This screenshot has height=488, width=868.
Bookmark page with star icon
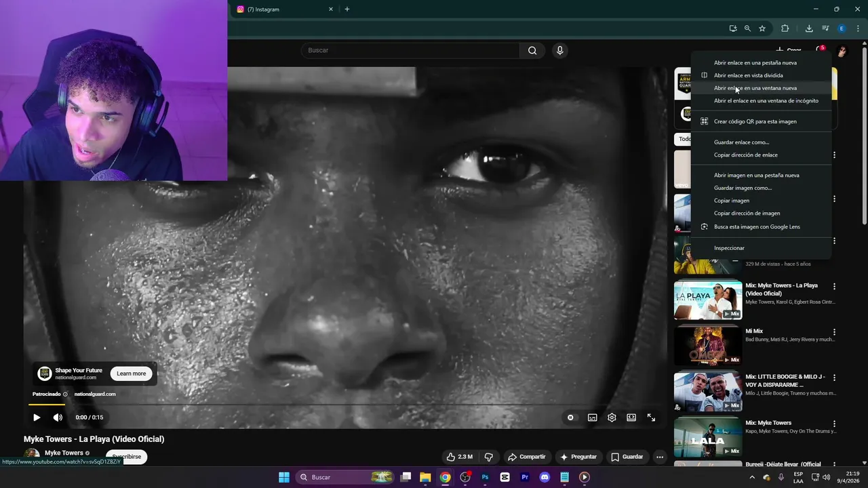pos(762,28)
